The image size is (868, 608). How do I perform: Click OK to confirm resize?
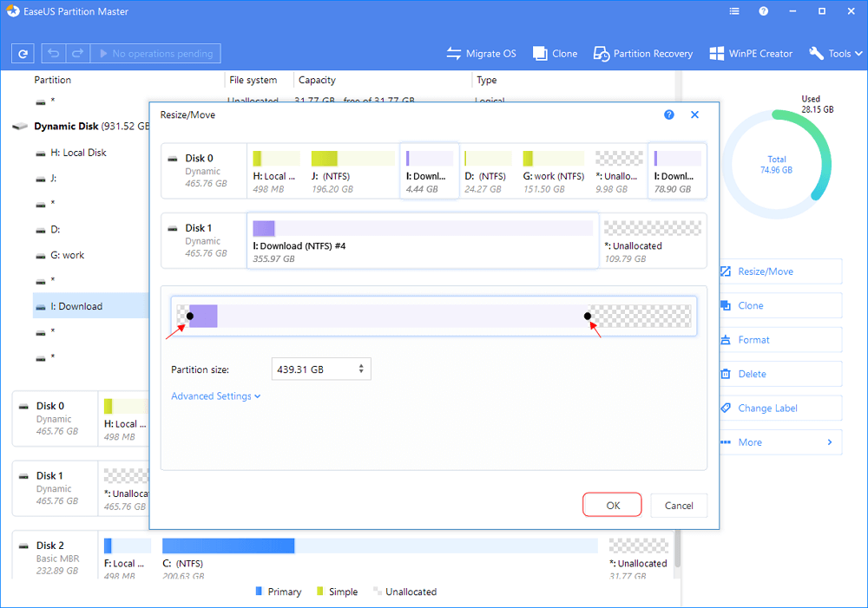613,506
